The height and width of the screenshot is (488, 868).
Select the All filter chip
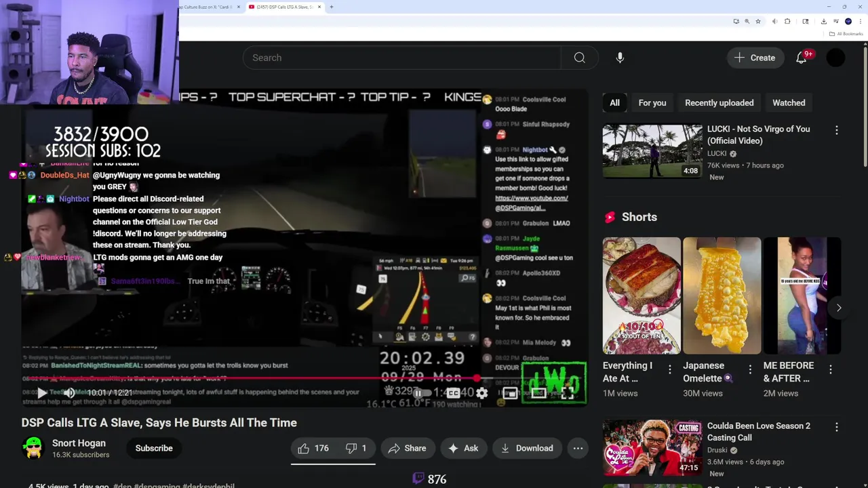tap(614, 103)
